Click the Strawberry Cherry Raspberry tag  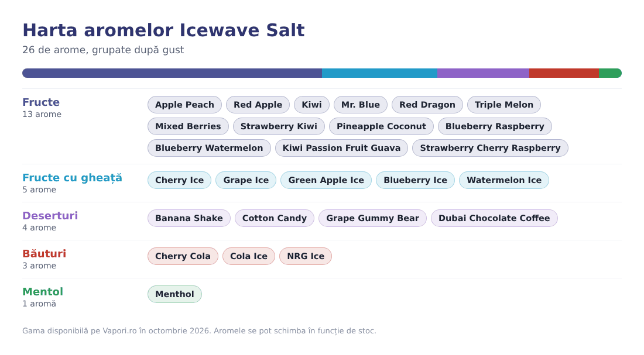[x=490, y=148]
